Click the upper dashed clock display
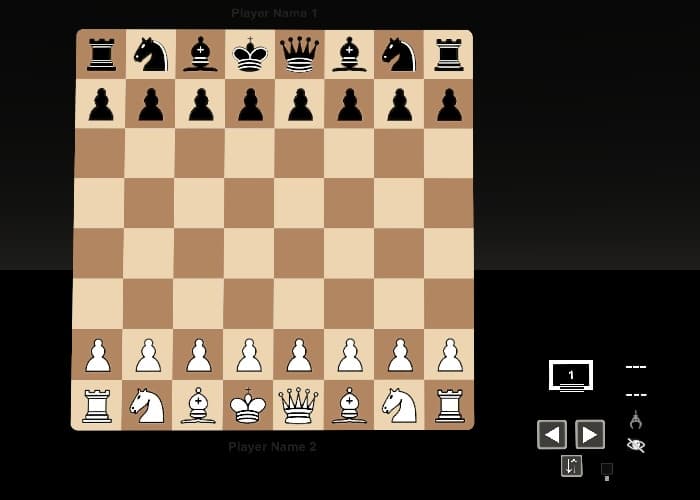The height and width of the screenshot is (500, 700). (636, 367)
